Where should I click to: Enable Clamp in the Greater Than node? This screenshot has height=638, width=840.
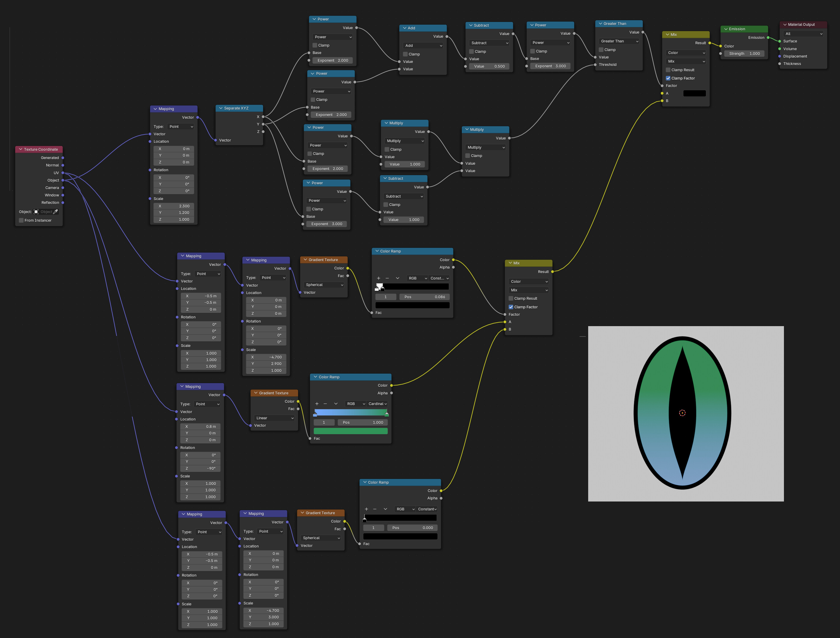[601, 50]
